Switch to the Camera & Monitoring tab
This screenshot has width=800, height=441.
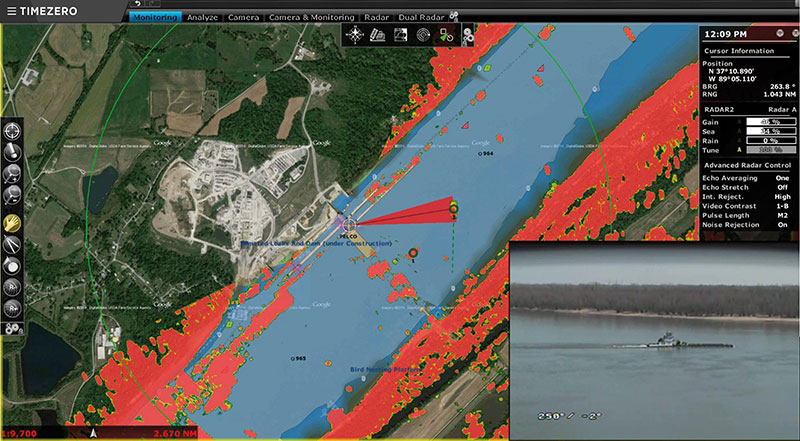click(x=311, y=17)
